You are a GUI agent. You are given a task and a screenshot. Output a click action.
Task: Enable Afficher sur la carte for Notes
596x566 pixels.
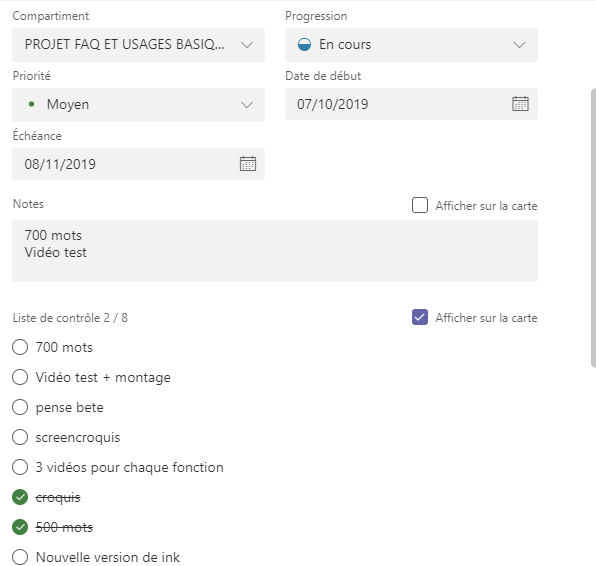click(420, 205)
